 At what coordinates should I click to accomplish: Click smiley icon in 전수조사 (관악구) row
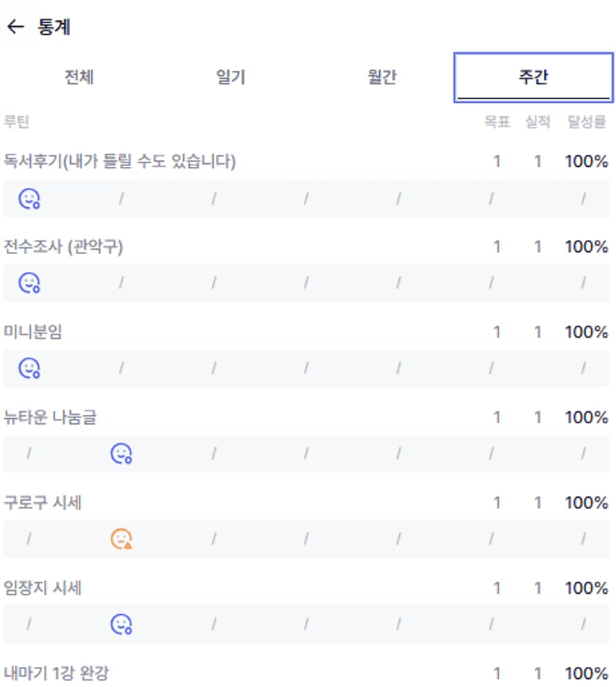point(29,283)
